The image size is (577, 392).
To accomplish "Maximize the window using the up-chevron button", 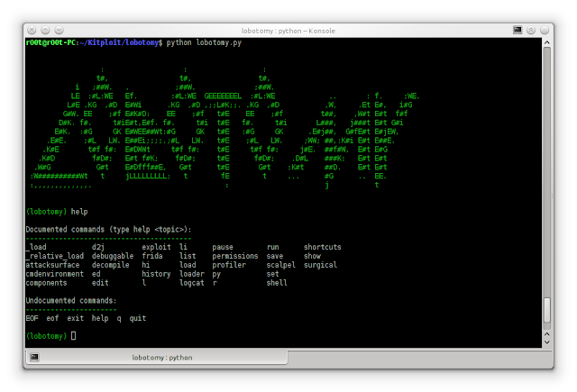I will tap(45, 30).
